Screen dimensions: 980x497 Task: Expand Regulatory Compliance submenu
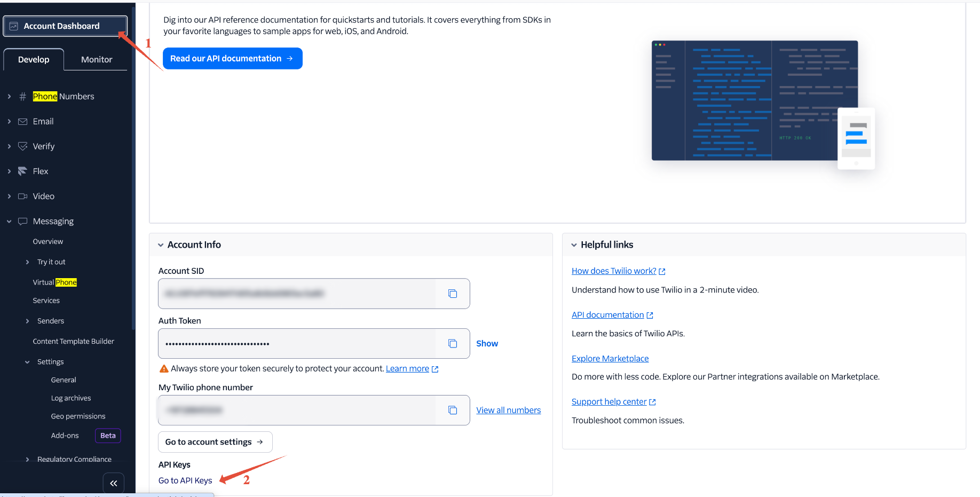coord(28,459)
